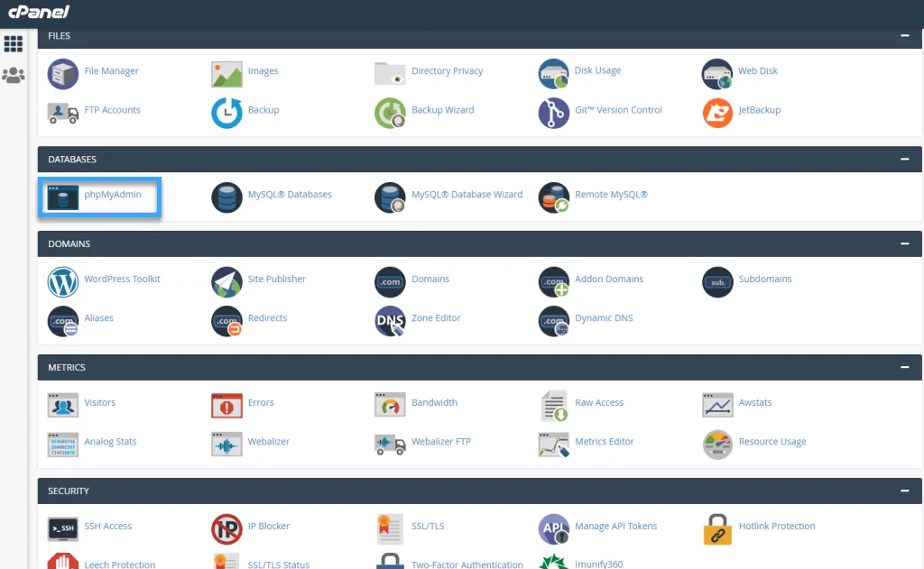Open the home grid icon in sidebar
924x569 pixels.
(13, 43)
